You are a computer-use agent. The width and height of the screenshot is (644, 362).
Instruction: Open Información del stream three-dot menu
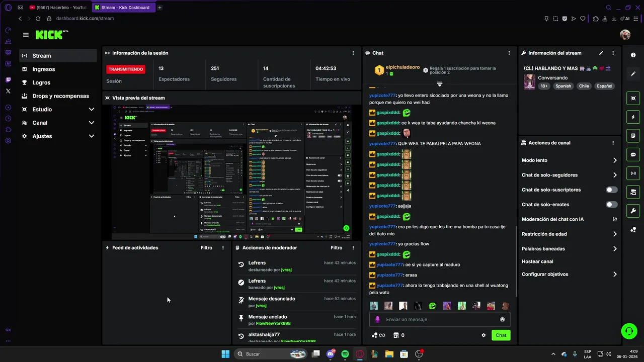pos(613,53)
